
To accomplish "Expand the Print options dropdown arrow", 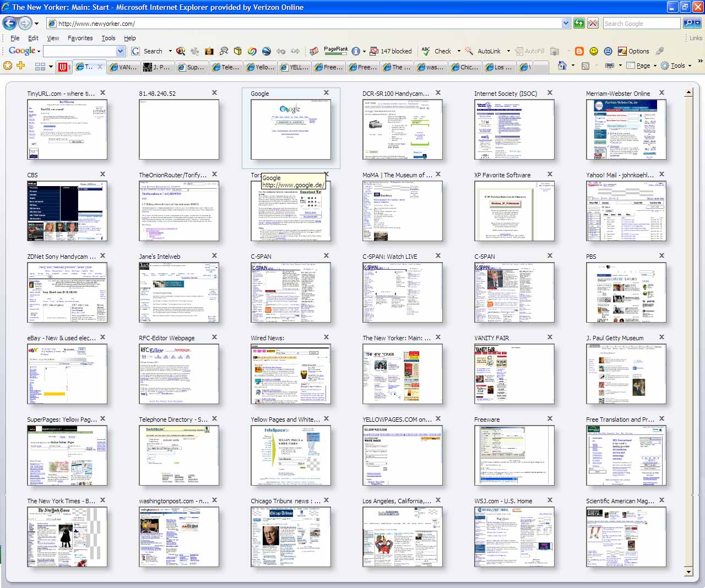I will click(x=620, y=66).
